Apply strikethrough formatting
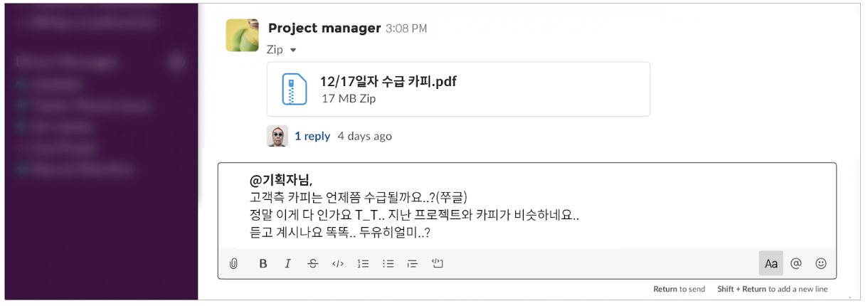868x306 pixels. tap(313, 263)
